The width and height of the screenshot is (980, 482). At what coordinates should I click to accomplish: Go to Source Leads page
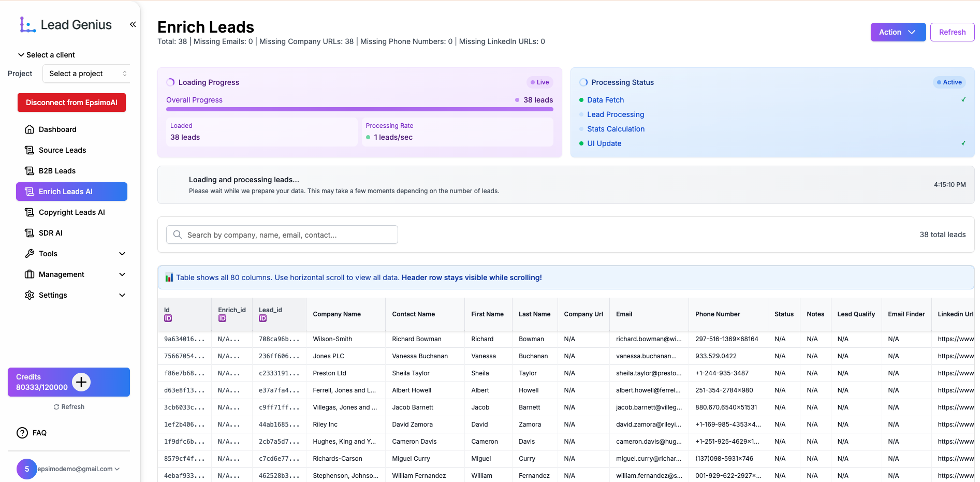62,150
